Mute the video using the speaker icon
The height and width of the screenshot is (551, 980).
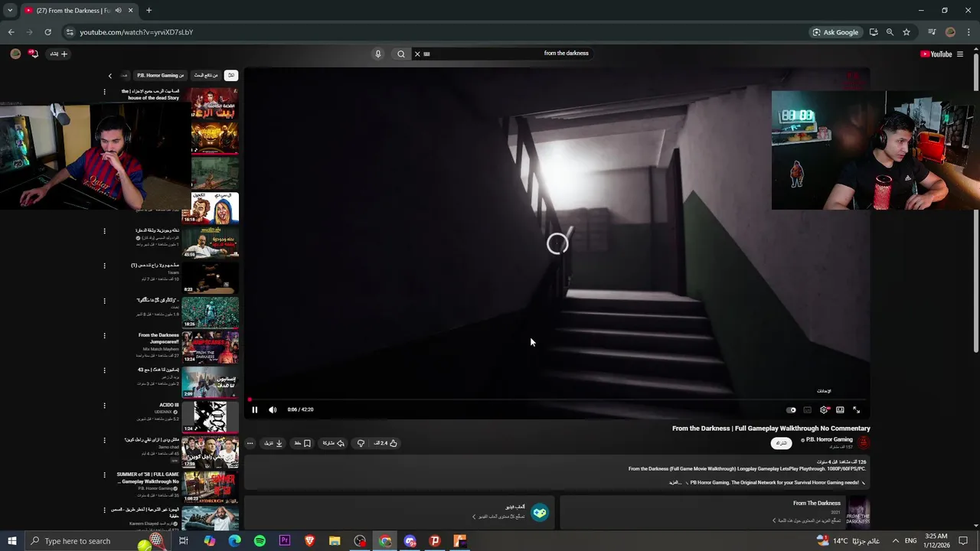point(273,409)
